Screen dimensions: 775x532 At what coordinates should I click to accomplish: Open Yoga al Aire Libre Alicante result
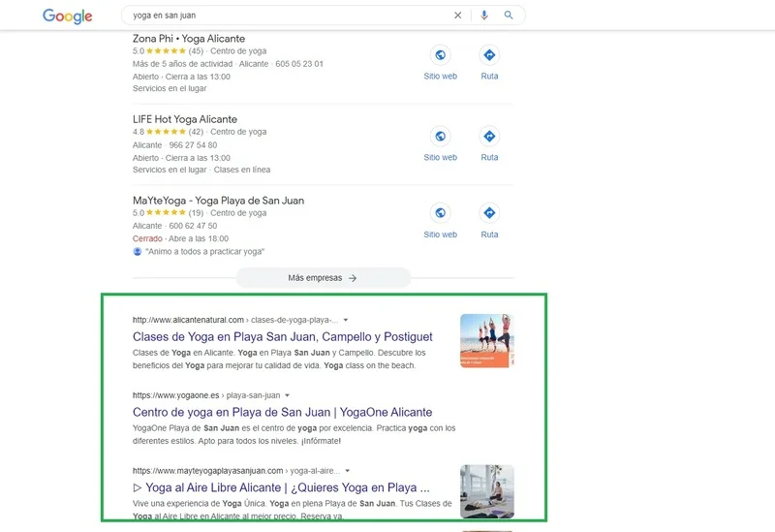[281, 487]
